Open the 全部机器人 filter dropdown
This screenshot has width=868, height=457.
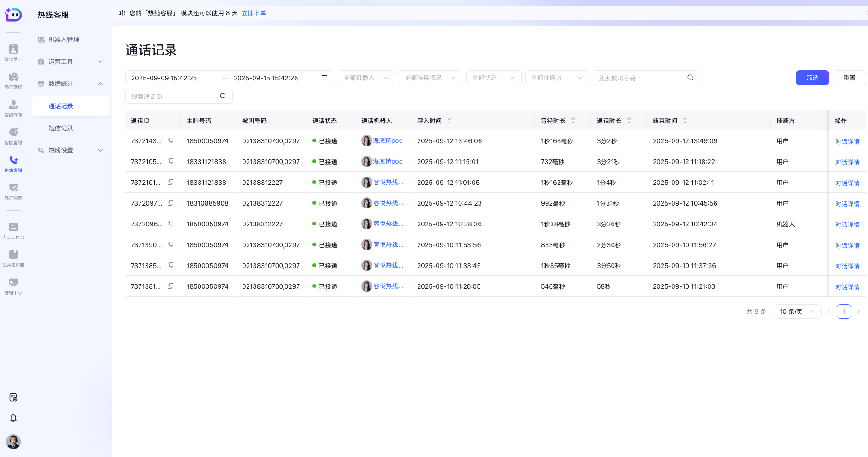(365, 78)
